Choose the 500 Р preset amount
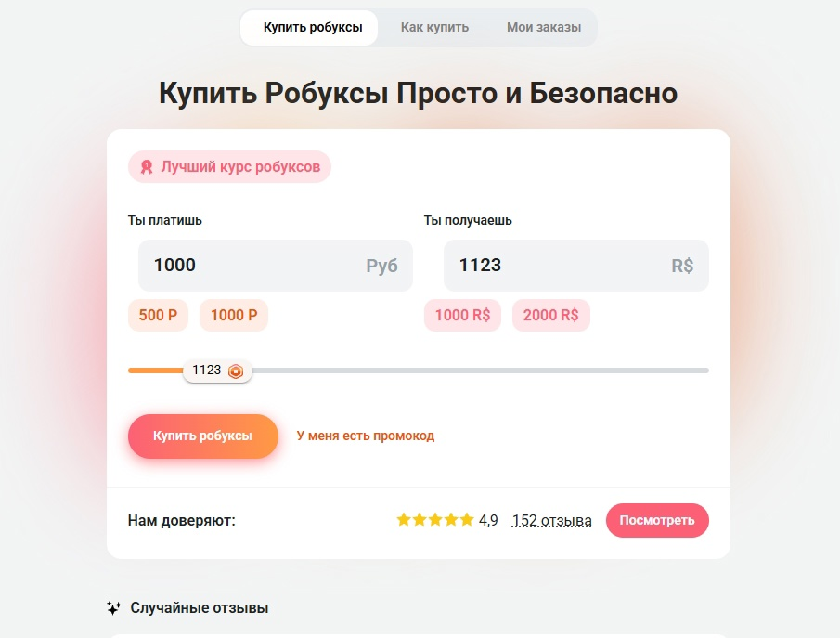Viewport: 840px width, 638px height. [158, 315]
